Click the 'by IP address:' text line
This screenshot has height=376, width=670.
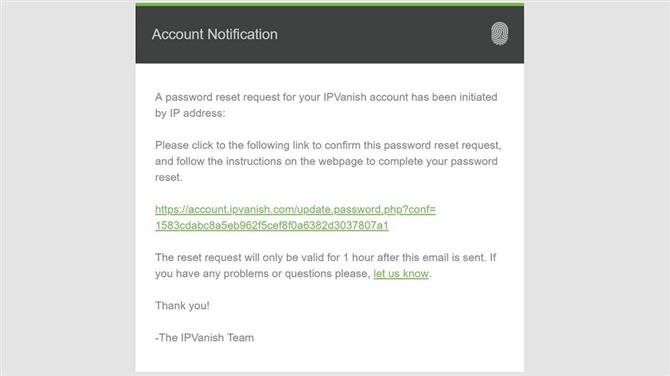(x=190, y=113)
